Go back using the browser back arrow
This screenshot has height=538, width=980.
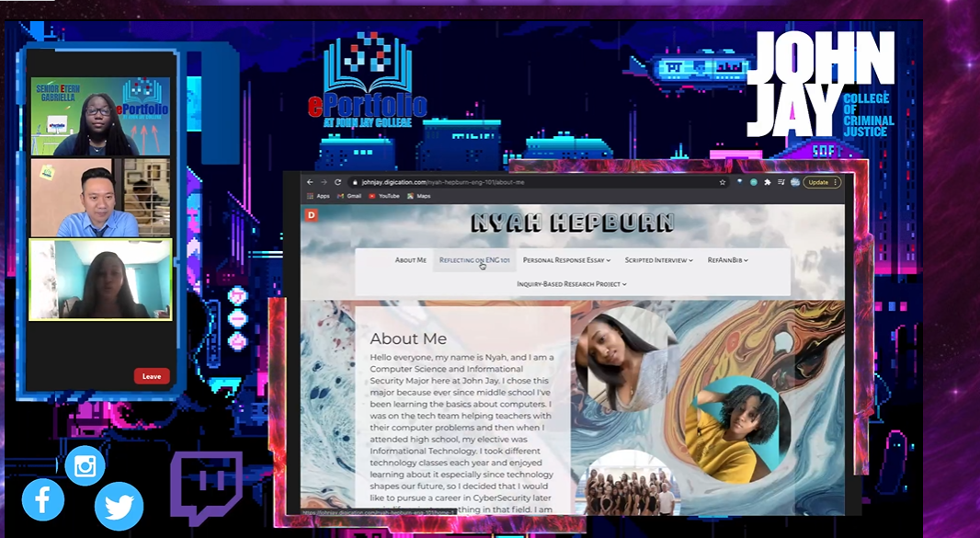click(310, 182)
